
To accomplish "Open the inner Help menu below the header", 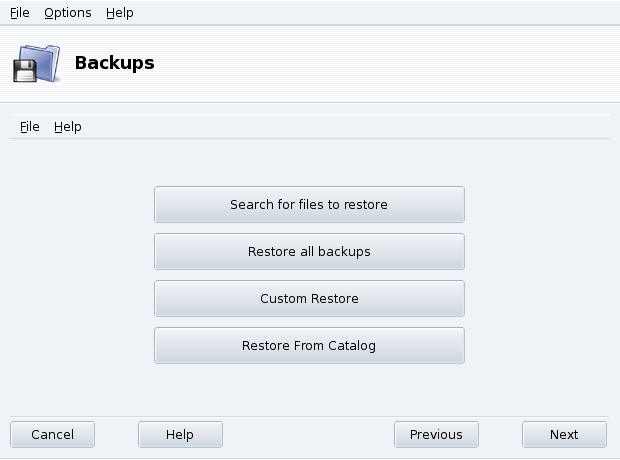I will click(68, 127).
